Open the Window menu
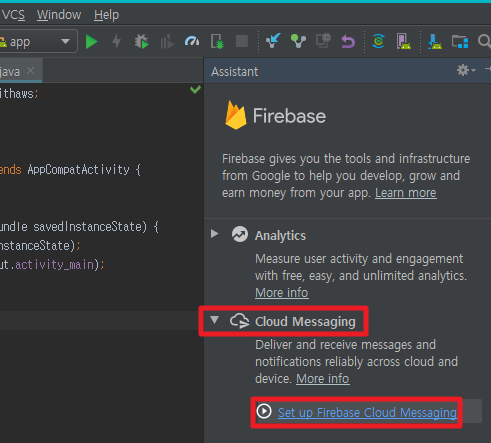The height and width of the screenshot is (443, 491). (x=59, y=15)
